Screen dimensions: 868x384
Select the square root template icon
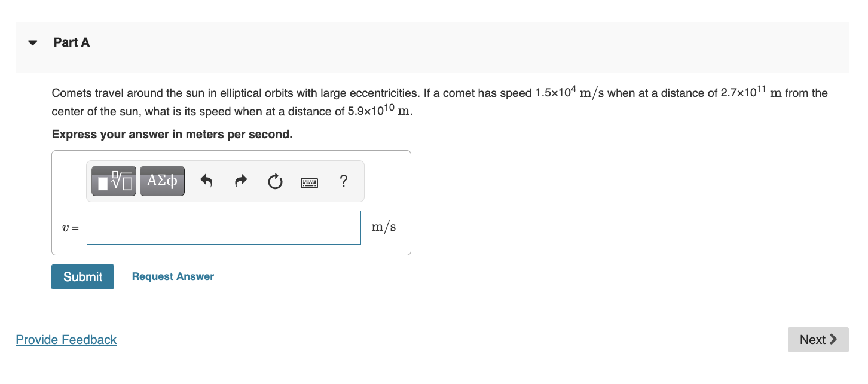coord(113,180)
